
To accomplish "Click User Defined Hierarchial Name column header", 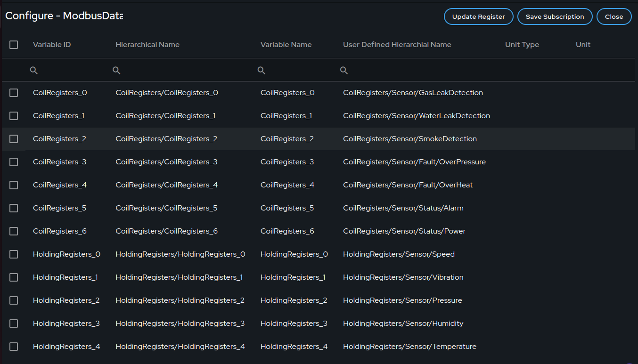I will pyautogui.click(x=397, y=45).
